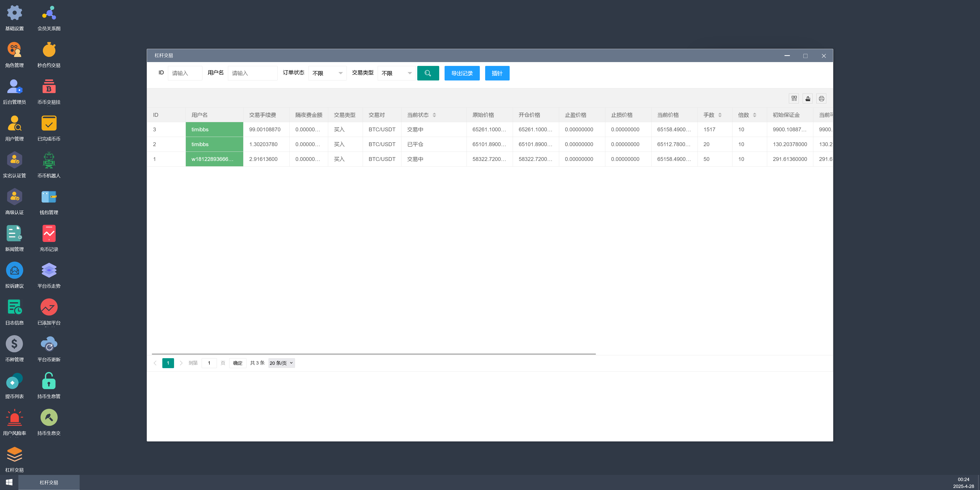Viewport: 980px width, 490px height.
Task: Click the 用户名 input field
Action: pos(252,73)
